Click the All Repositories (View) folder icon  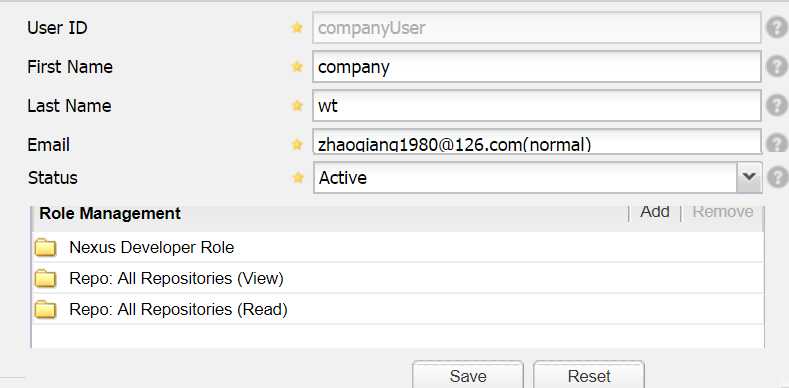pos(45,278)
